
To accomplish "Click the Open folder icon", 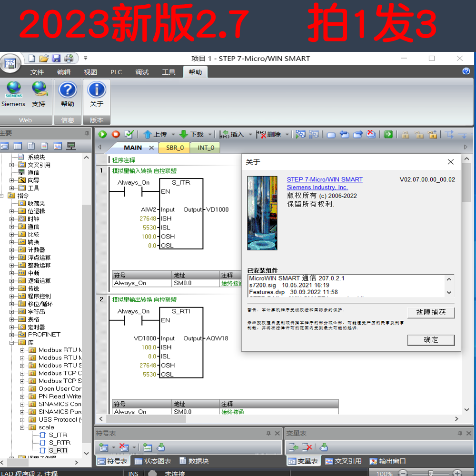I will [44, 58].
